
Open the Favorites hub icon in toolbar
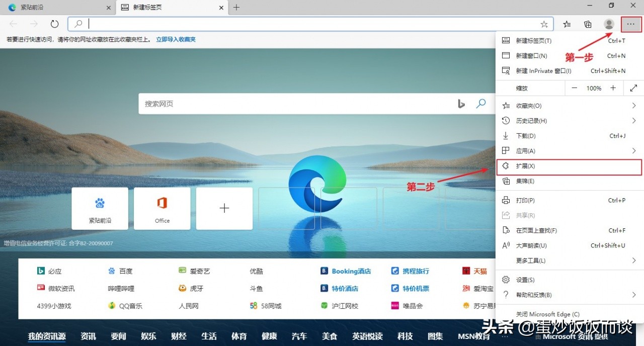567,24
